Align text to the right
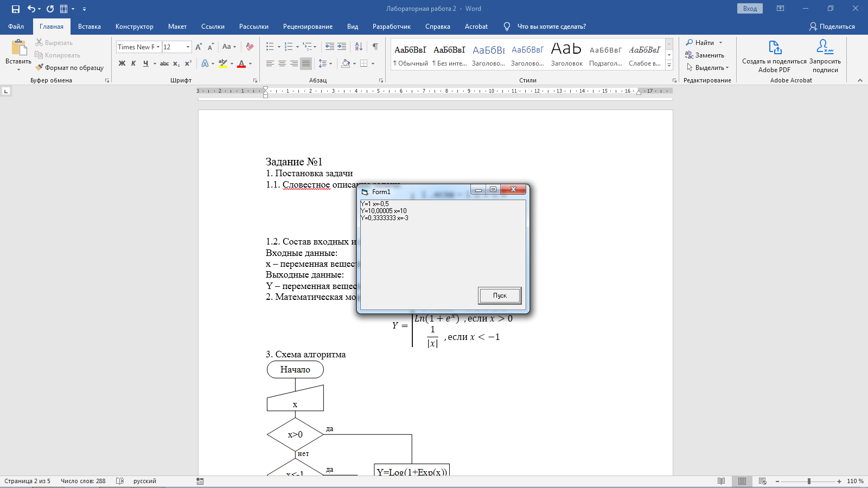The width and height of the screenshot is (868, 488). 294,63
